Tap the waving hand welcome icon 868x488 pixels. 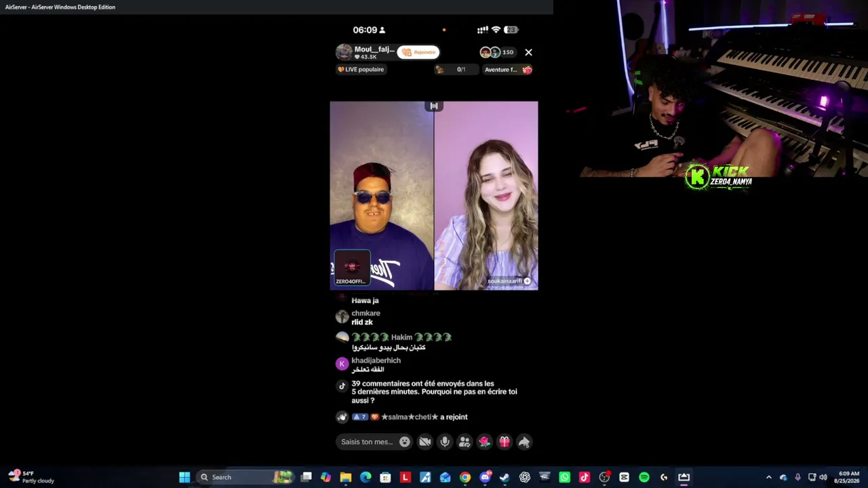point(342,417)
